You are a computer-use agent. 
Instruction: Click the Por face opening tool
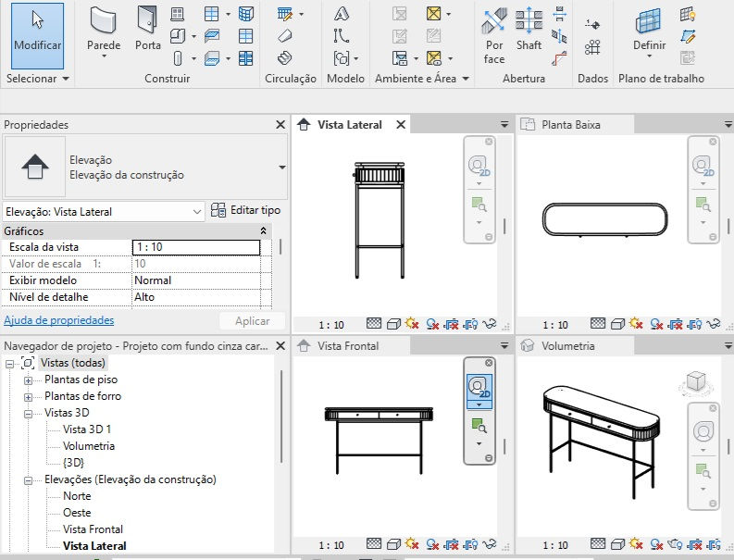coord(494,35)
